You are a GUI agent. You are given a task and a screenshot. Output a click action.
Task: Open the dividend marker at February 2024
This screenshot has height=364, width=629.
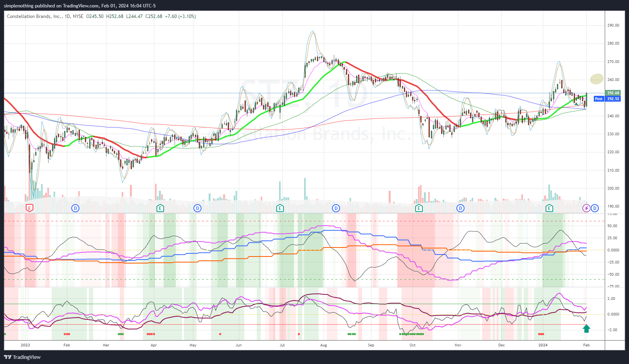(x=595, y=208)
